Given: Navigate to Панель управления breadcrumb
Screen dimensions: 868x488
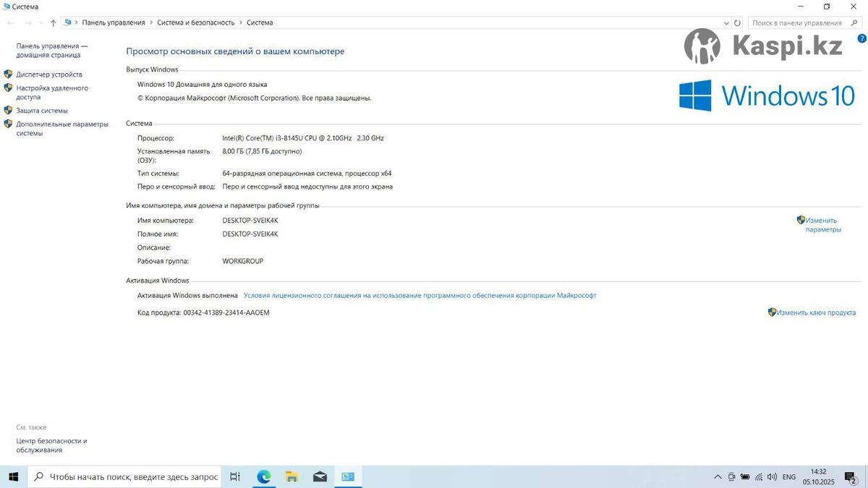Looking at the screenshot, I should pyautogui.click(x=114, y=23).
